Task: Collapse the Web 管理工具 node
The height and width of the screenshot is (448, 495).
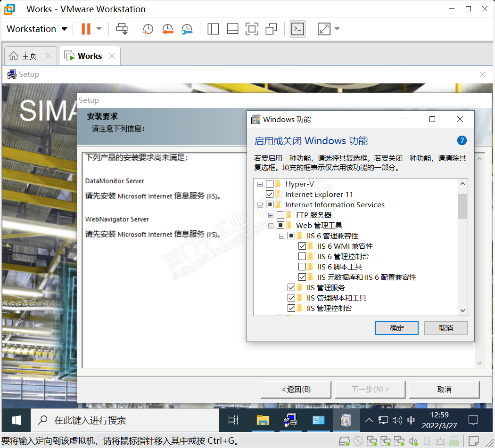Action: (x=271, y=226)
